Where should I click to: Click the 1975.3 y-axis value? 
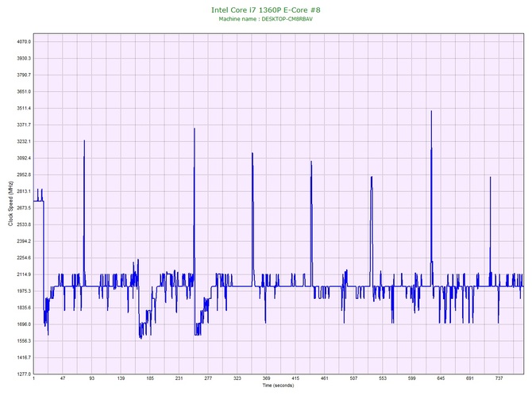(24, 291)
